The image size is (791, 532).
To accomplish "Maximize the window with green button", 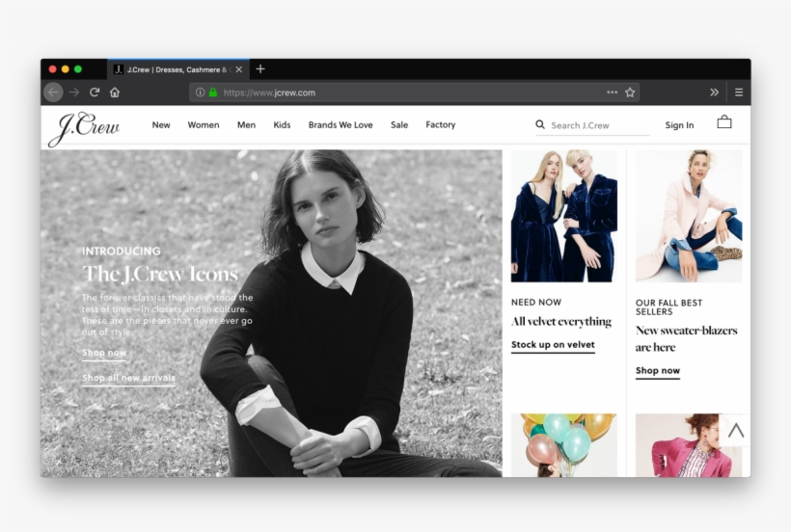I will click(x=78, y=69).
